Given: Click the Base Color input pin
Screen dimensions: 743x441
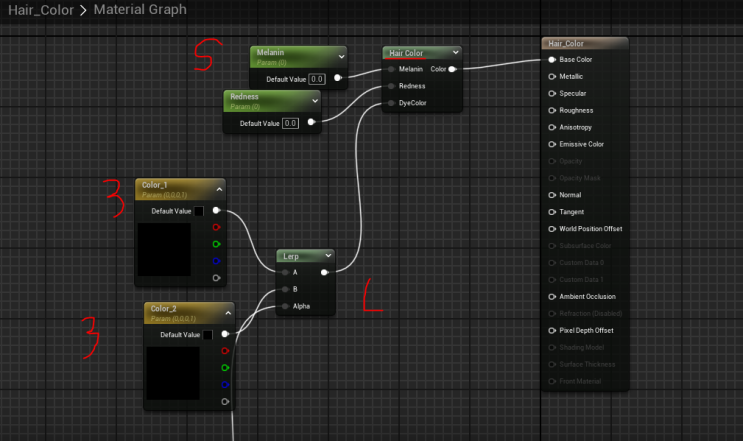Looking at the screenshot, I should pos(552,59).
